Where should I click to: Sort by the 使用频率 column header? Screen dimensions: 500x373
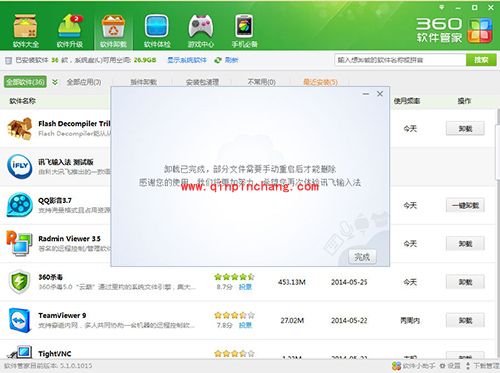pyautogui.click(x=407, y=101)
